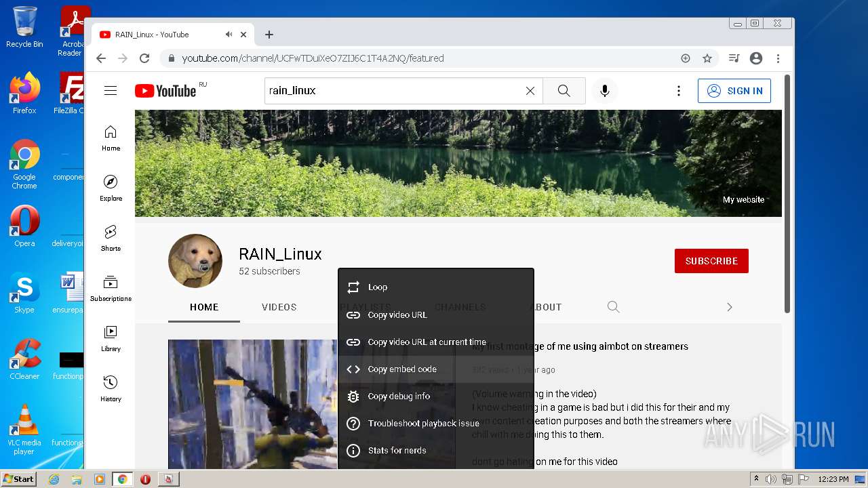This screenshot has width=868, height=488.
Task: Select Copy debug info
Action: [x=436, y=396]
